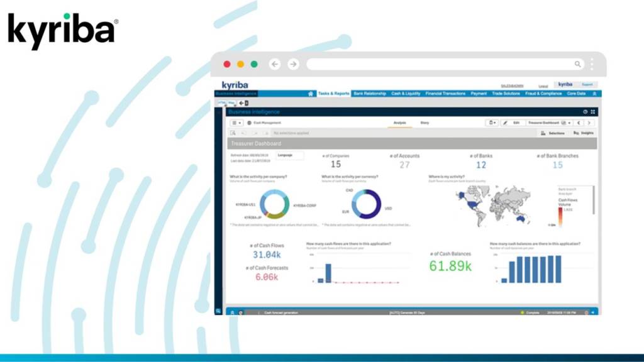Viewport: 644px width, 362px height.
Task: Open the browser three-dot menu
Action: point(592,64)
